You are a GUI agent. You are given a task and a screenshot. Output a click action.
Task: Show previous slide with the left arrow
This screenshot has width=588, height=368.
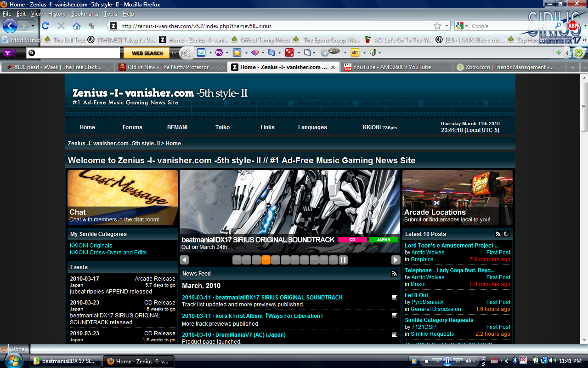[x=184, y=260]
